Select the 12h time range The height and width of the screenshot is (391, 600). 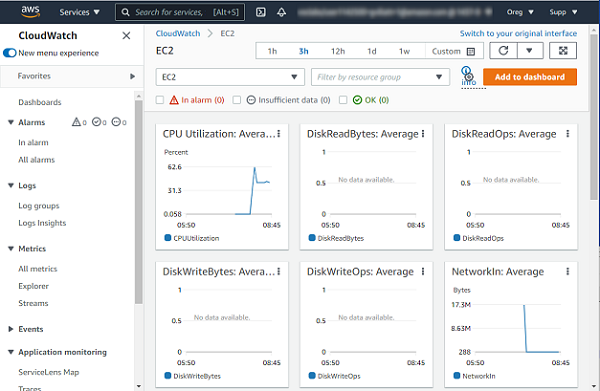pyautogui.click(x=338, y=51)
